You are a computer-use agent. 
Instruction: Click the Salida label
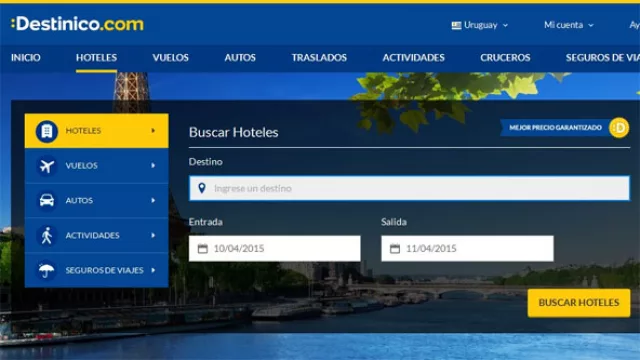(x=394, y=222)
